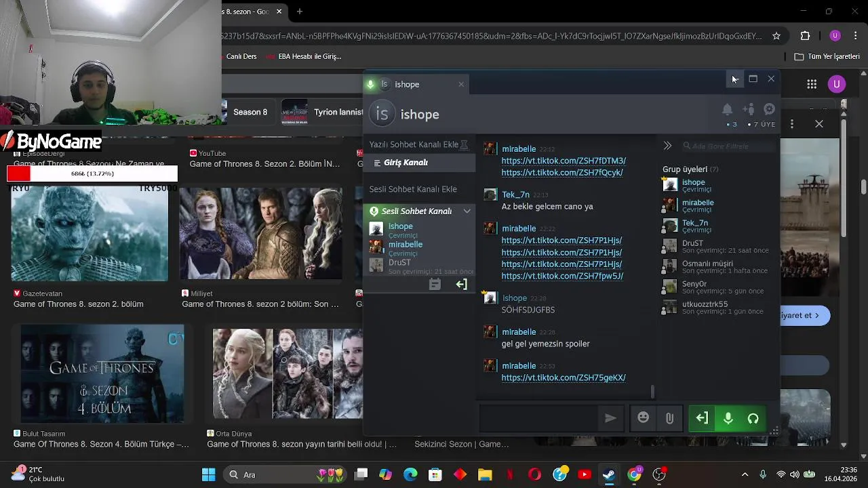Open File Explorer from the taskbar

click(485, 474)
